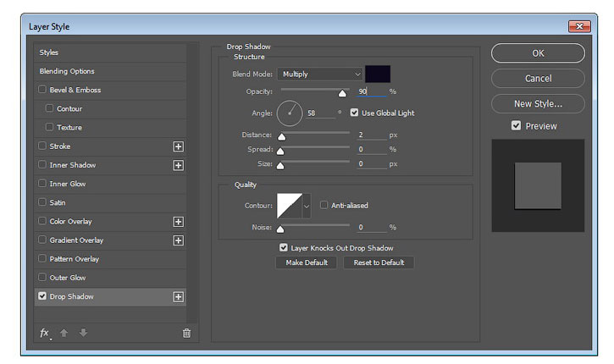Enable the Texture checkbox
Viewport: 614px width, 364px height.
point(49,127)
